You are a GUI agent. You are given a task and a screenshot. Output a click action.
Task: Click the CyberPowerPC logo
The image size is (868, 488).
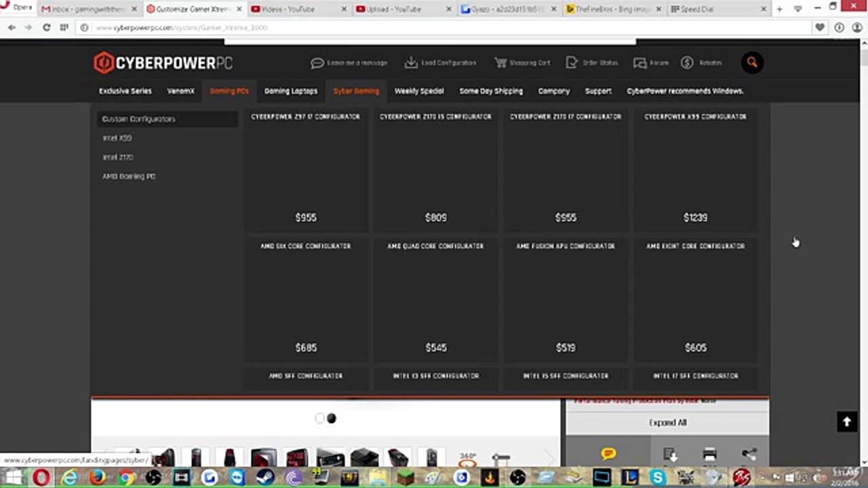[163, 63]
